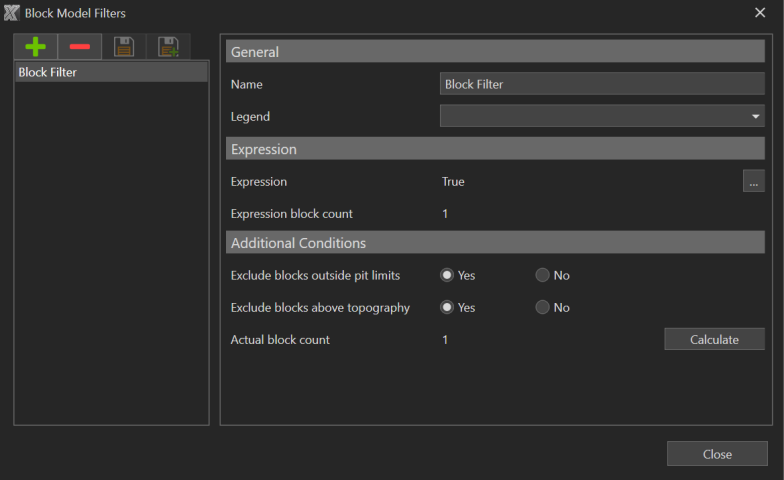The image size is (784, 480).
Task: Click the Expression block count value 1
Action: pos(445,214)
